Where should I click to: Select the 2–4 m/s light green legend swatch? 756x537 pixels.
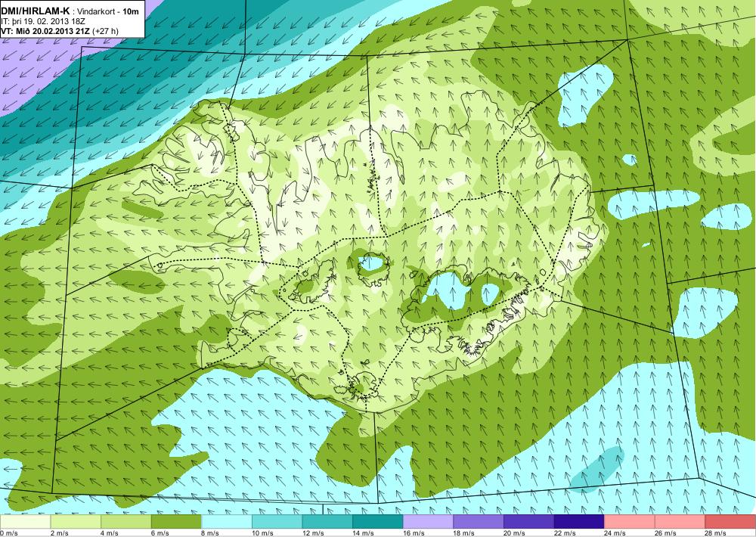pyautogui.click(x=75, y=522)
